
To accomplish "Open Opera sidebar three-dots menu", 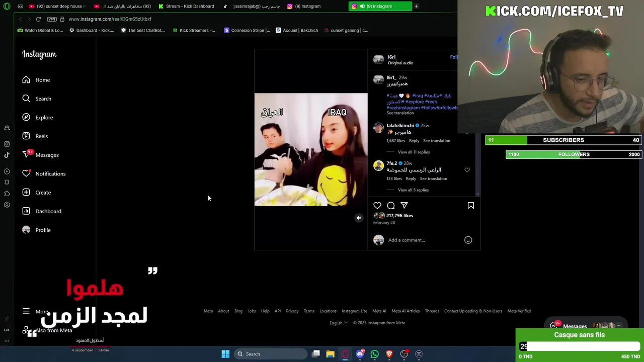I will [x=7, y=341].
